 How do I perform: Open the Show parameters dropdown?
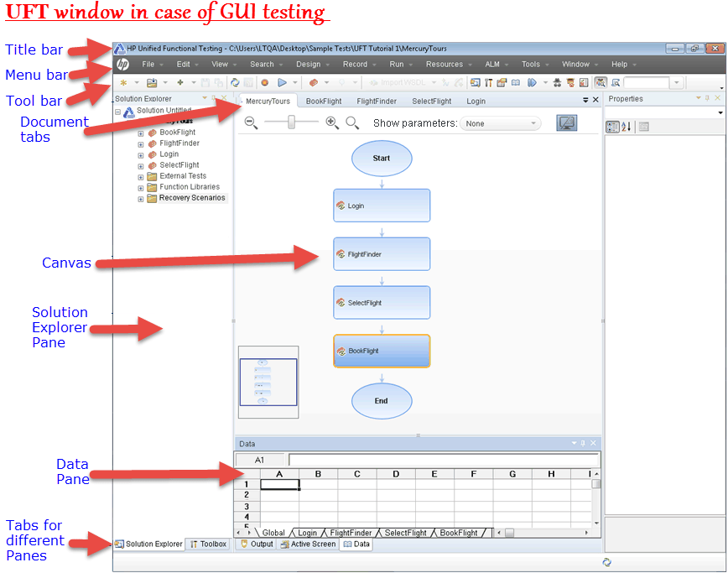pos(501,122)
